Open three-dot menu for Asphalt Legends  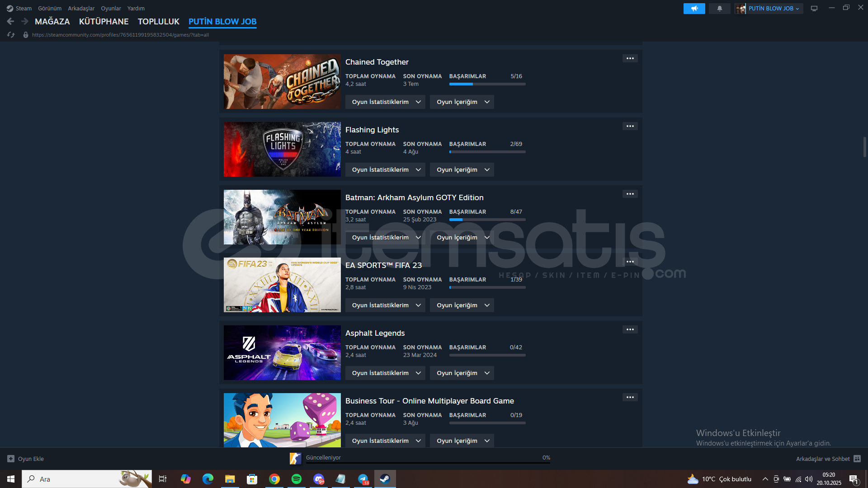pyautogui.click(x=630, y=329)
